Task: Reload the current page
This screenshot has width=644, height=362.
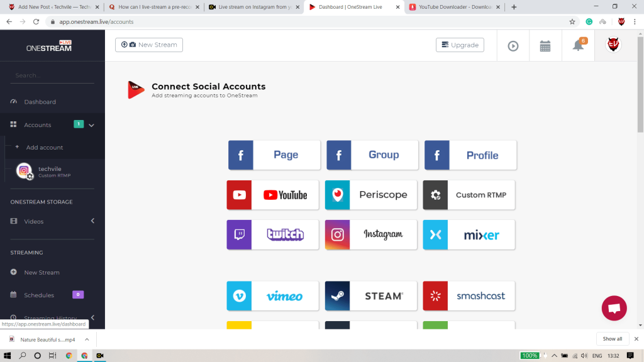Action: (x=36, y=22)
